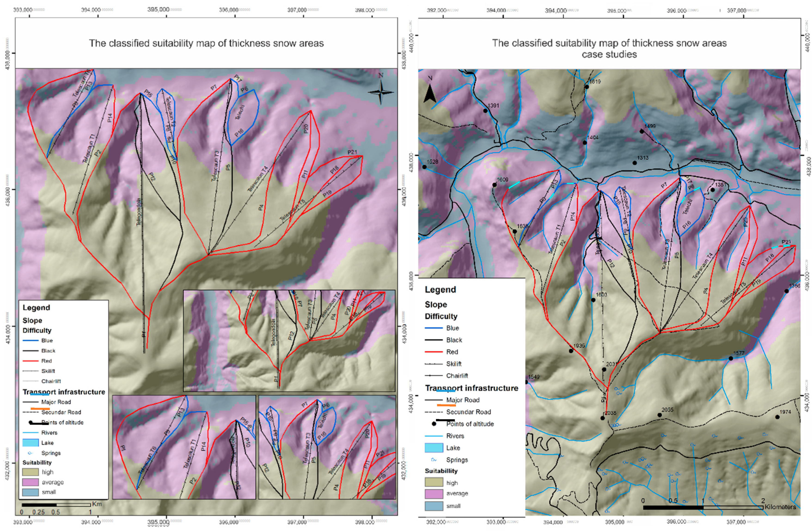
Task: Click altitude point labeled 2055
Action: coord(659,415)
